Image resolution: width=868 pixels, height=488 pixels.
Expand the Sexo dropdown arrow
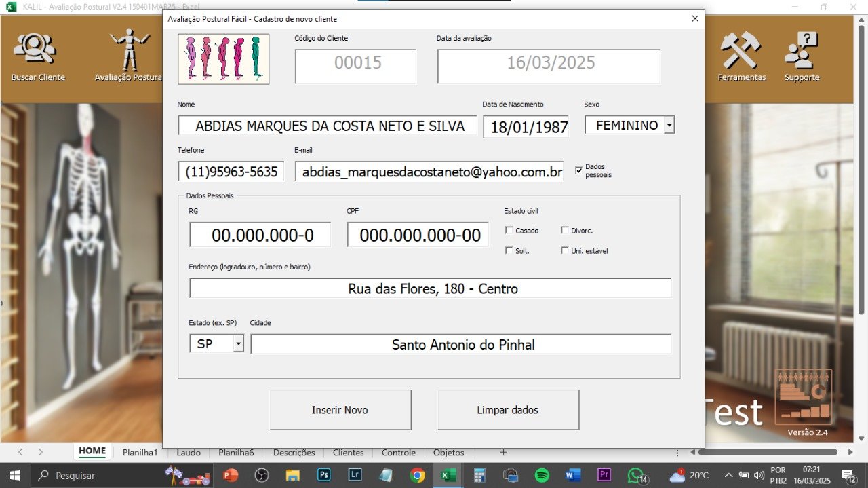click(x=669, y=125)
